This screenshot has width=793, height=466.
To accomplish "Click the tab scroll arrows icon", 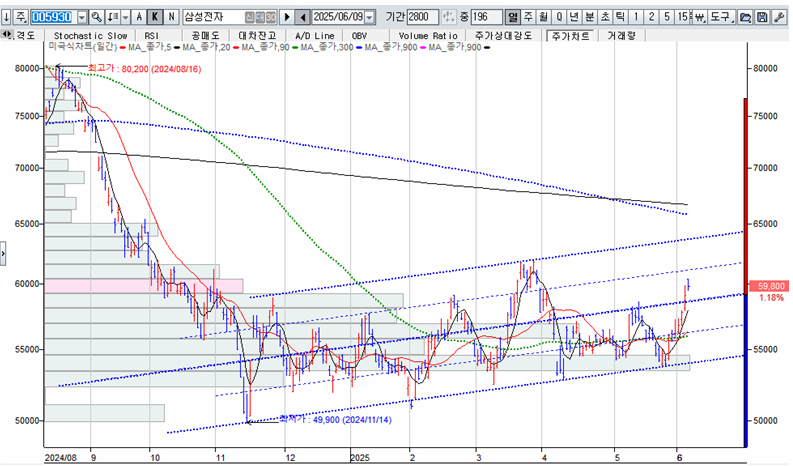I will pos(7,34).
